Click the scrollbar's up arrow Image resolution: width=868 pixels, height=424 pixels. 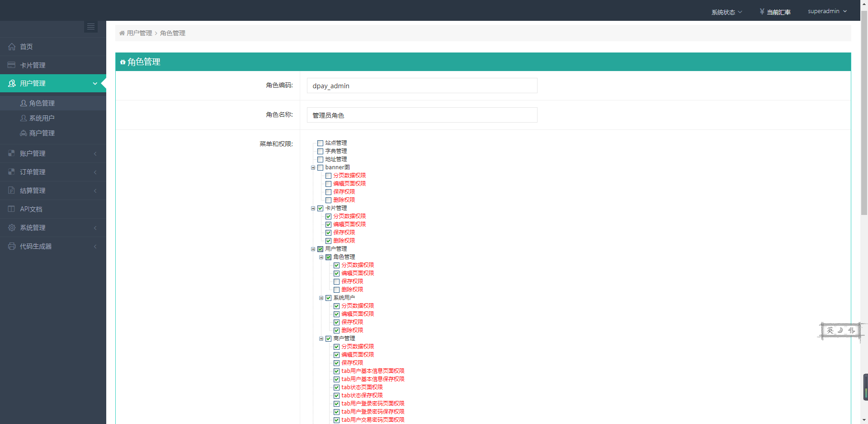(864, 4)
